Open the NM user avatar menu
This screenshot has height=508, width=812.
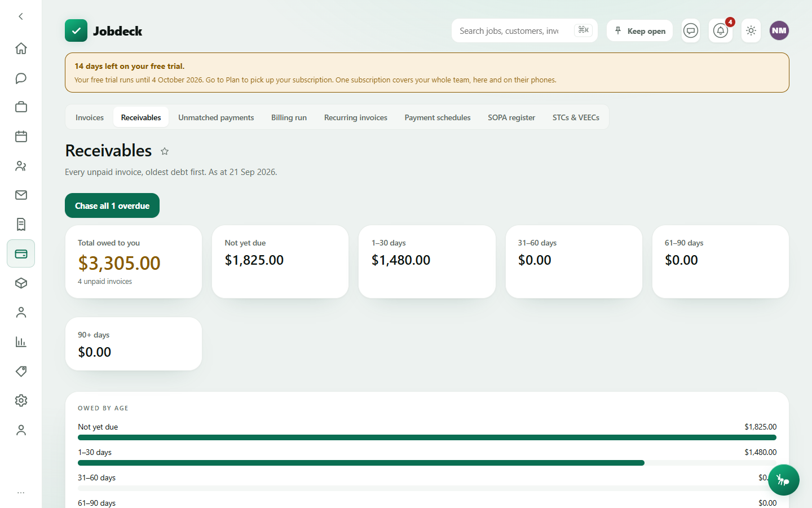779,30
